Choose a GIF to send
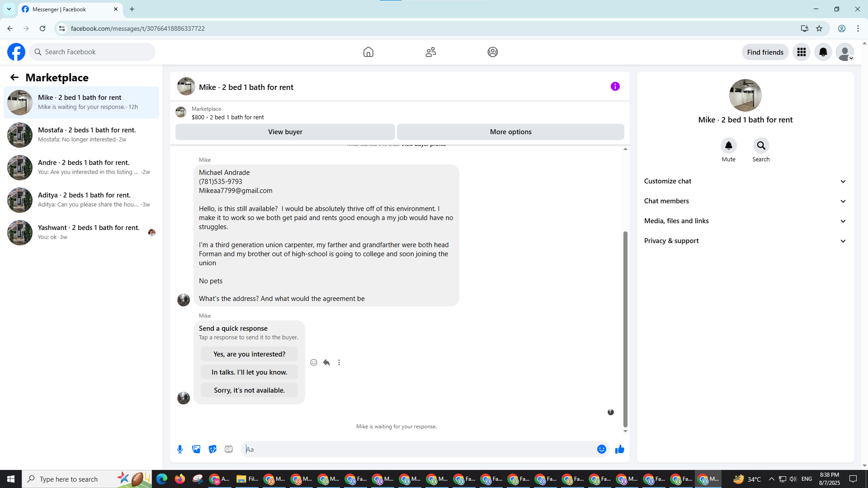868x488 pixels. (x=229, y=449)
